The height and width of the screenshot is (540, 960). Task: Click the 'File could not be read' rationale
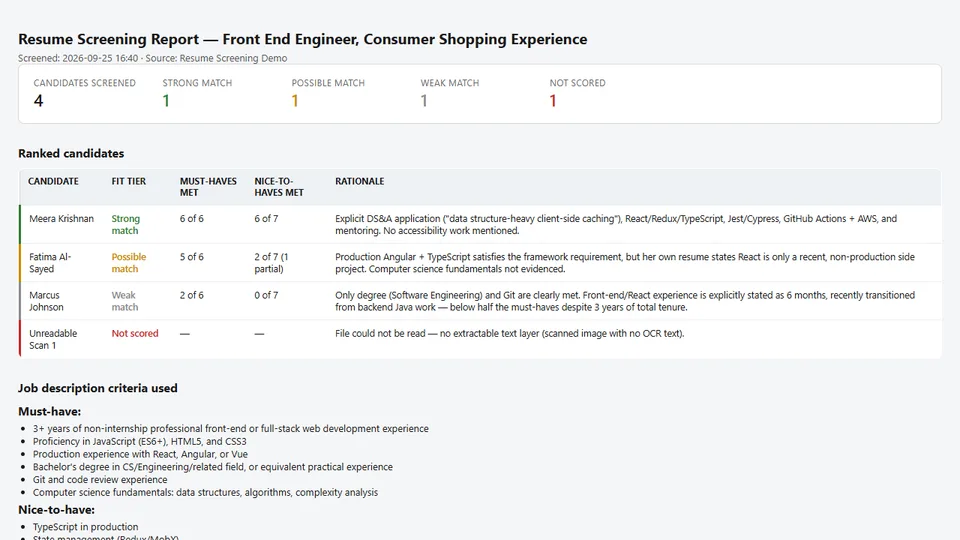[x=509, y=333]
